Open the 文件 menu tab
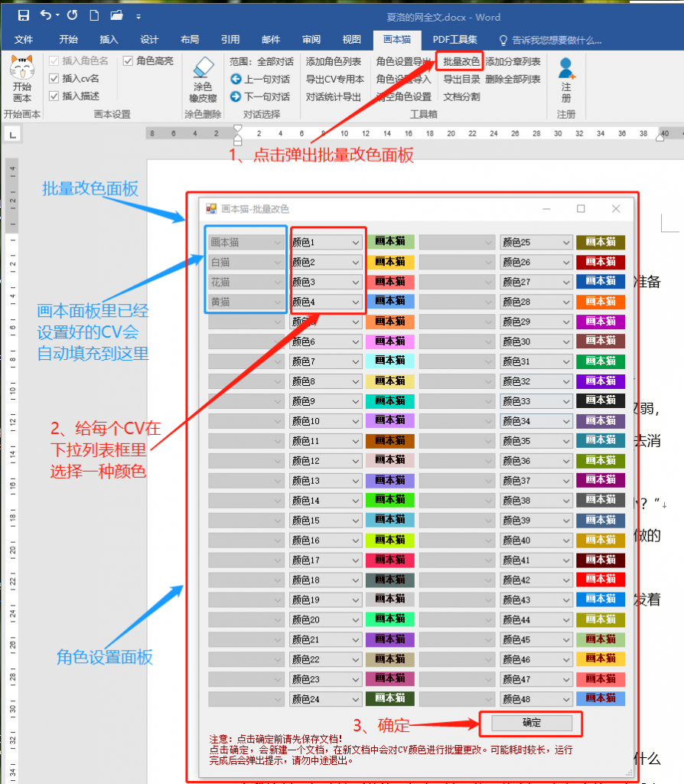 point(24,40)
